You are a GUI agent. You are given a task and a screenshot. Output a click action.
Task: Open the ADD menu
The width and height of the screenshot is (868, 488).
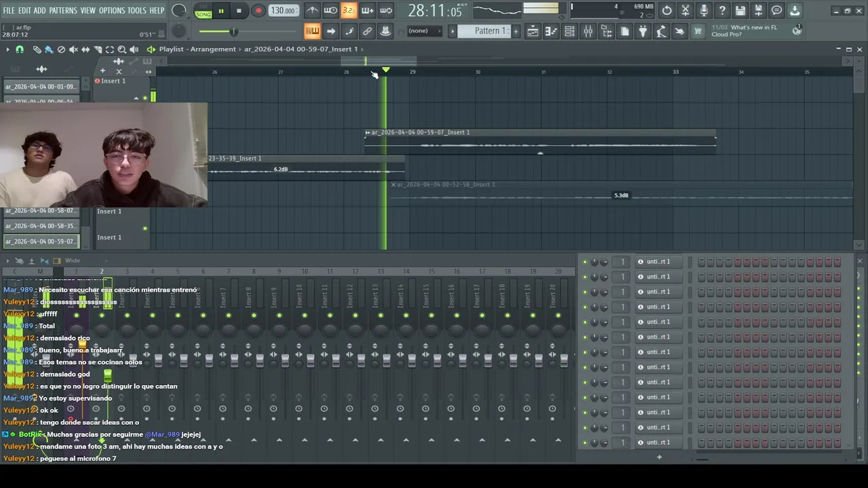pos(40,11)
